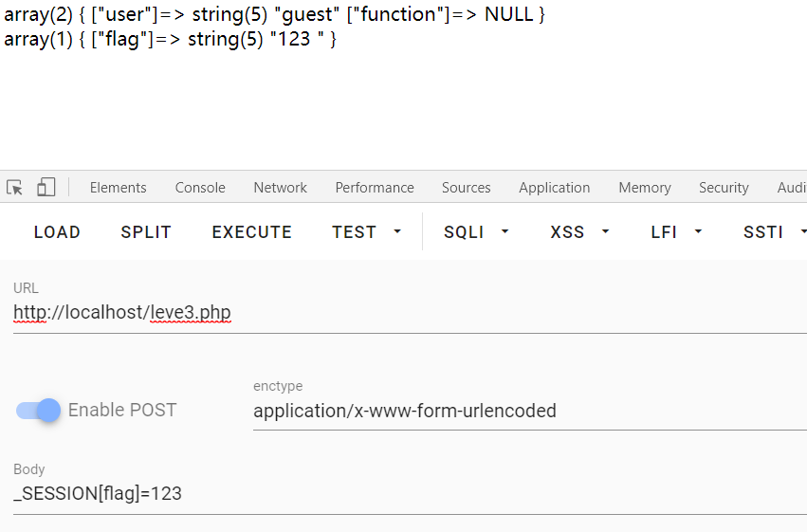The height and width of the screenshot is (532, 807).
Task: Activate the inspect element picker icon
Action: point(14,187)
